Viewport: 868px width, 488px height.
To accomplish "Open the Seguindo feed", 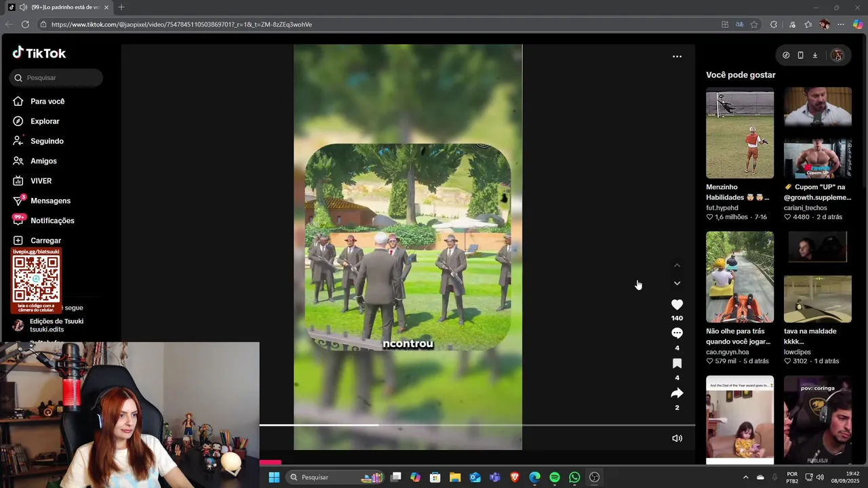I will [38, 141].
